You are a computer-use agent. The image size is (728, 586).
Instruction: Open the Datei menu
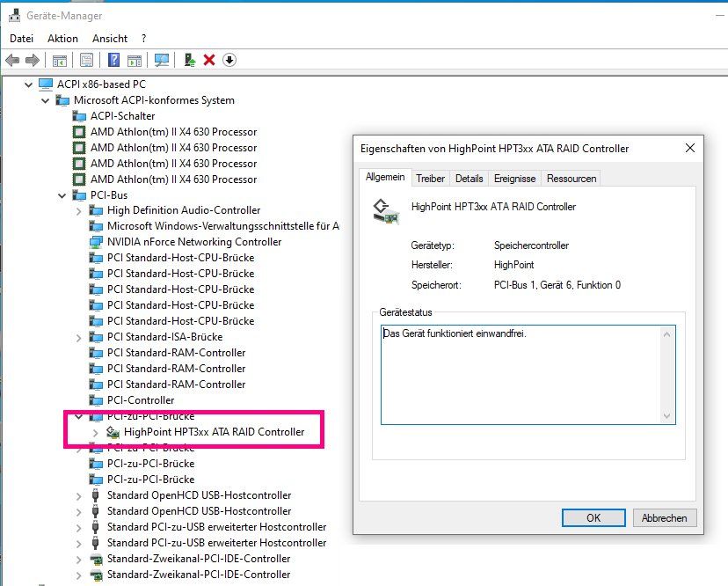click(21, 39)
